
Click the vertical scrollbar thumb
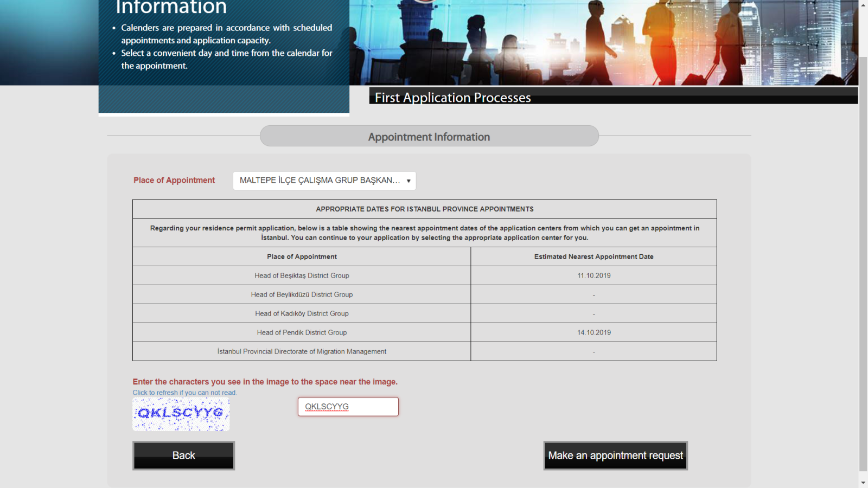(x=863, y=260)
